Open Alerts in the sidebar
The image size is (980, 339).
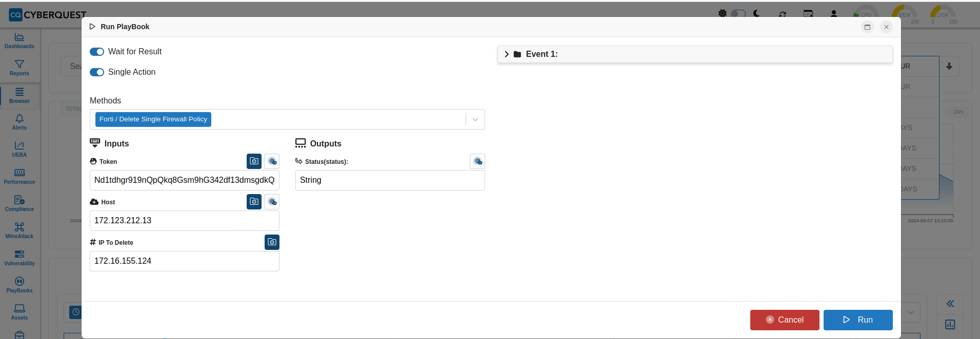19,122
